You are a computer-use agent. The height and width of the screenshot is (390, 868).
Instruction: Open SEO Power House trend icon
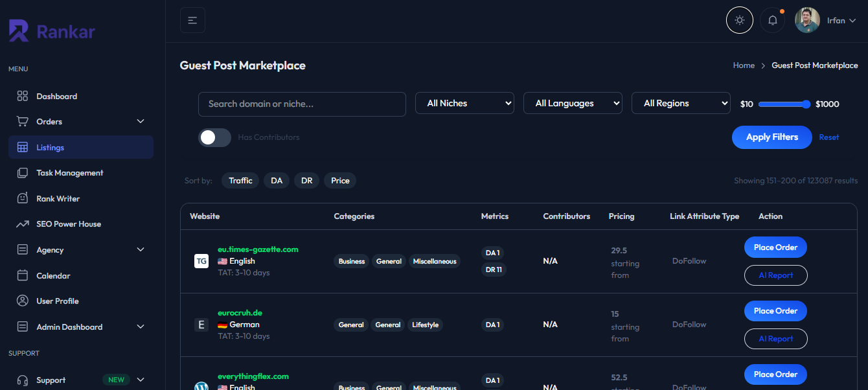(23, 224)
